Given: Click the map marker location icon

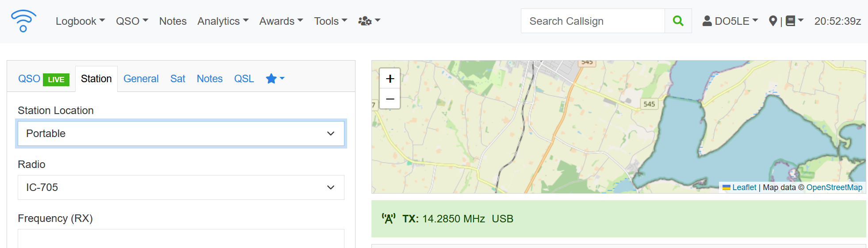Looking at the screenshot, I should (x=773, y=21).
